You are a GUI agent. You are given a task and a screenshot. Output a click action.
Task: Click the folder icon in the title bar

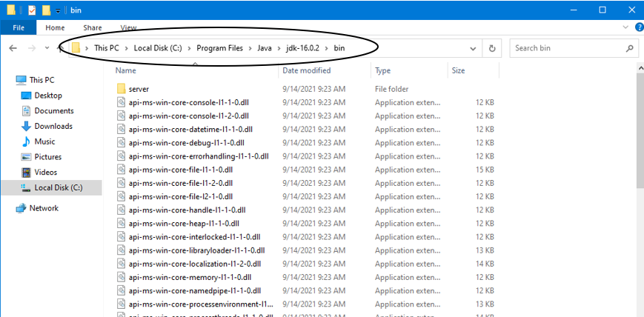coord(11,10)
